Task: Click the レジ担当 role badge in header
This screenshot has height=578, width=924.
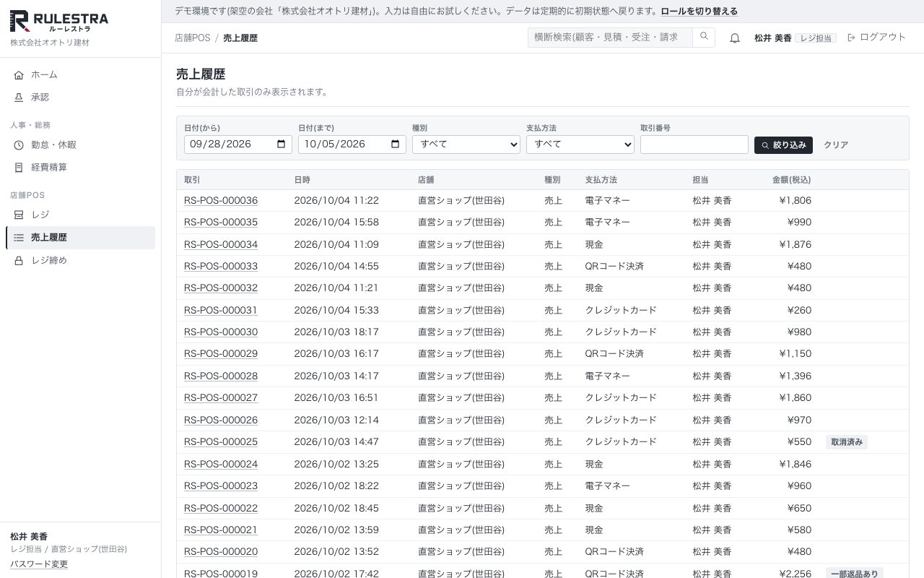Action: pos(816,38)
